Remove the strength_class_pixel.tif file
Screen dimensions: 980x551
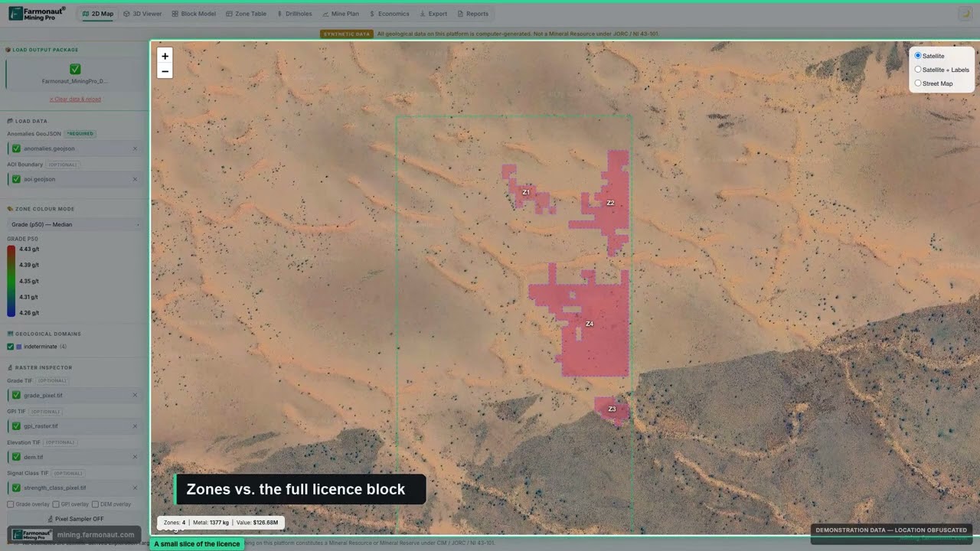(x=136, y=487)
